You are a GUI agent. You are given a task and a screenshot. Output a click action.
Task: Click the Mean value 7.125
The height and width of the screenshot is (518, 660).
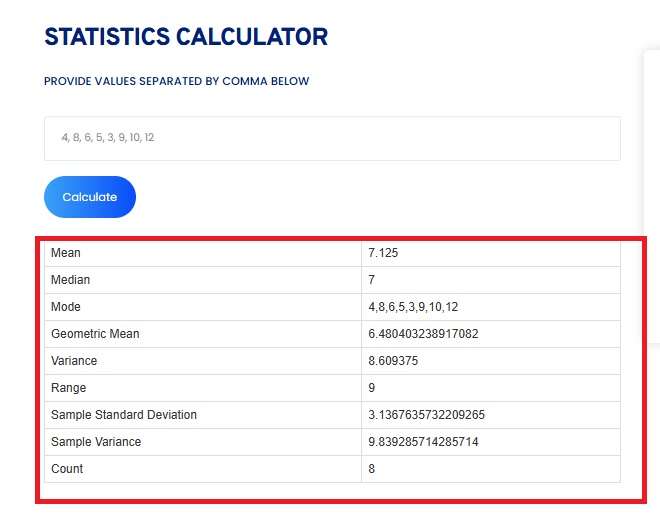[383, 253]
